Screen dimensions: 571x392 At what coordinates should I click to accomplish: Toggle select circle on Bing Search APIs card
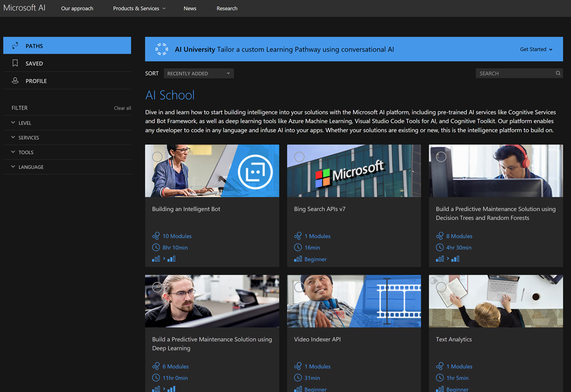tap(299, 157)
